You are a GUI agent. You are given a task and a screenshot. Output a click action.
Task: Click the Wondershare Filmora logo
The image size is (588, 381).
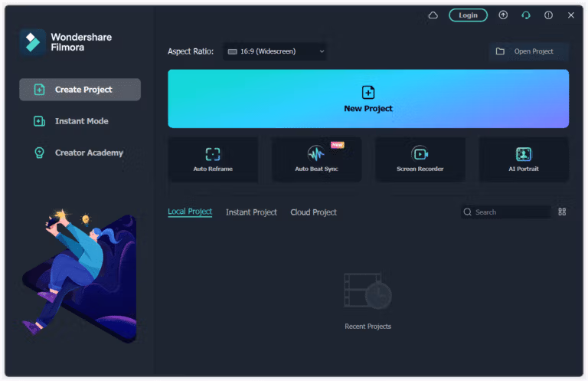[33, 42]
